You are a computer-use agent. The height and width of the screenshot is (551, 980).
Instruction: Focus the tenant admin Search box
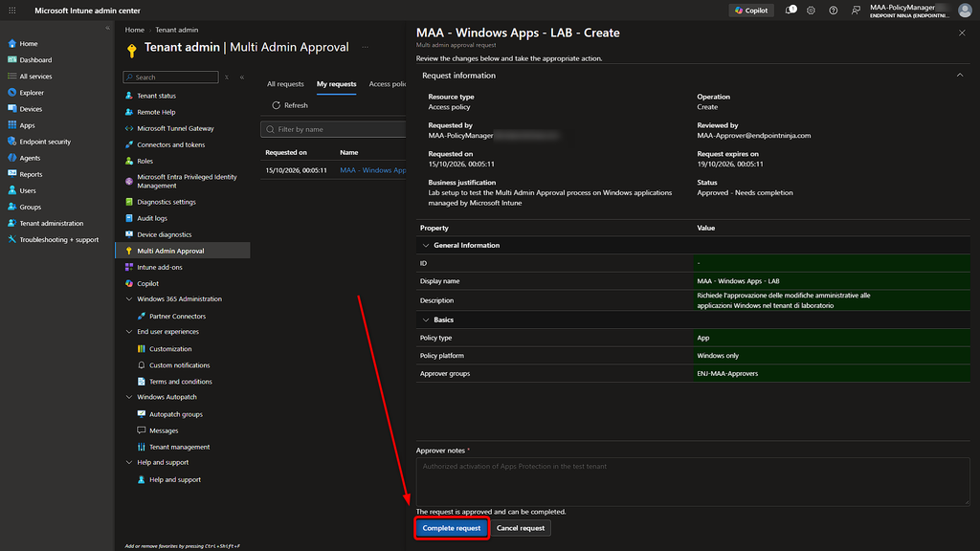coord(170,77)
